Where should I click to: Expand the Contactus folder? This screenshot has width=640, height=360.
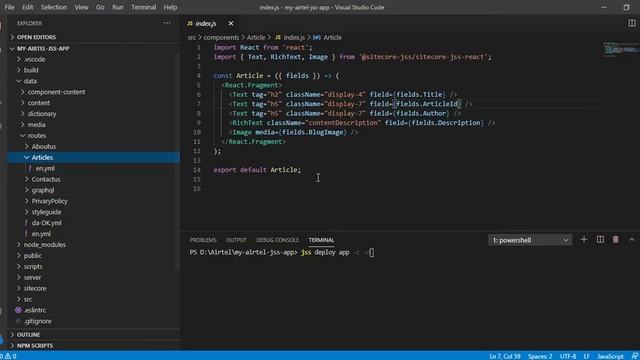point(45,179)
